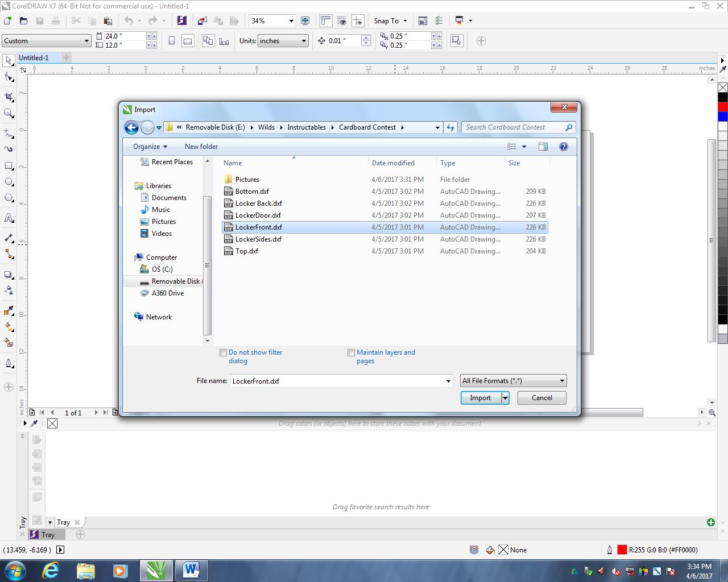Select the Zoom tool in toolbox

[9, 114]
